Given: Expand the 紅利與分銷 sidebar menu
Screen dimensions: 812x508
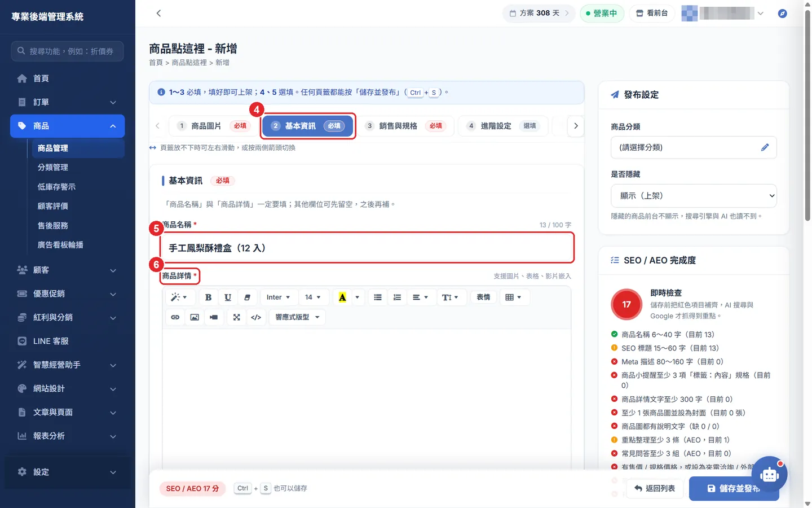Looking at the screenshot, I should pyautogui.click(x=67, y=317).
